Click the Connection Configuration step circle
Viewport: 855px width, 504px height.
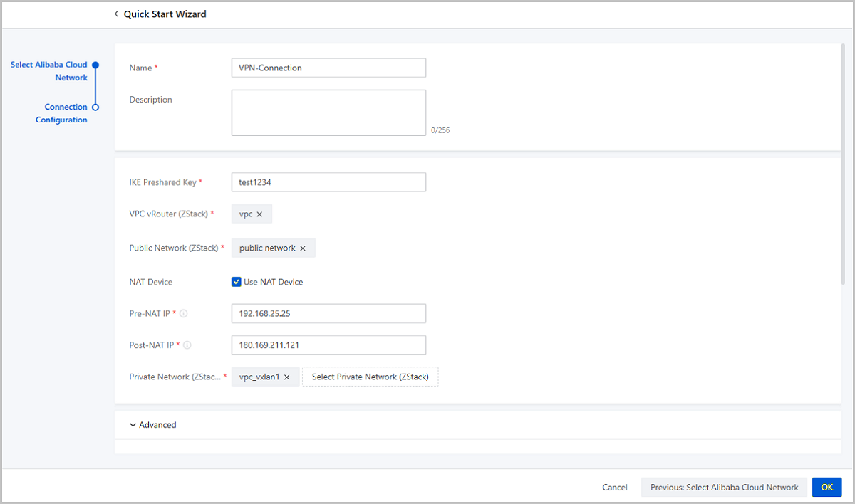(95, 107)
